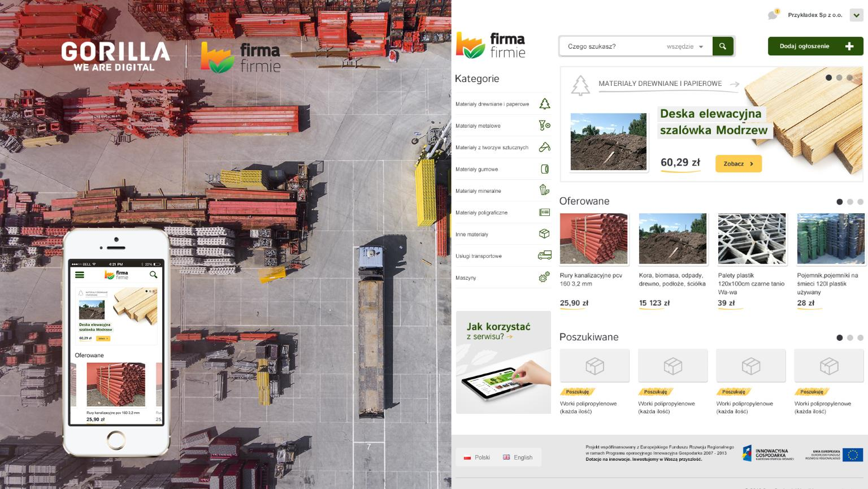Click the Innowacyjna Gospodarka logo in footer
The image size is (868, 489).
click(x=769, y=453)
